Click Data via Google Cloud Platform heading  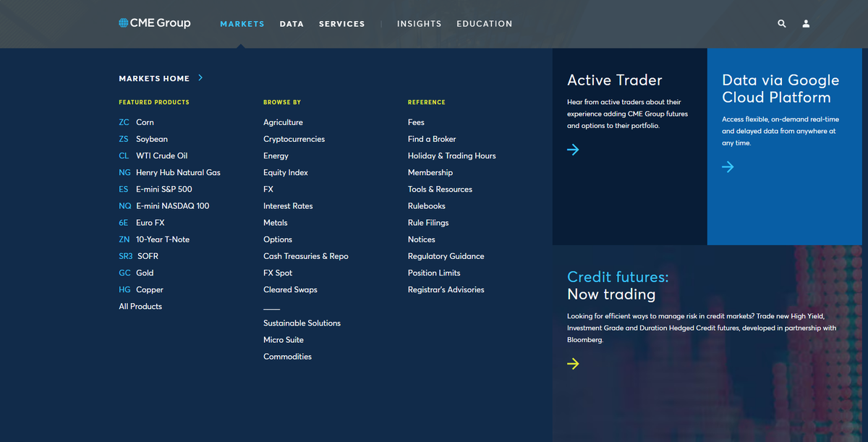click(780, 89)
